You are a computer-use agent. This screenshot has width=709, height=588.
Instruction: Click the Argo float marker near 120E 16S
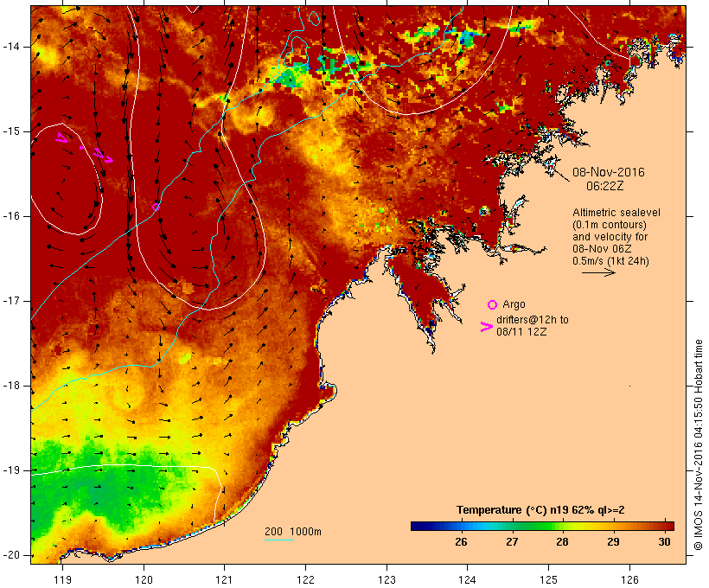[x=156, y=208]
